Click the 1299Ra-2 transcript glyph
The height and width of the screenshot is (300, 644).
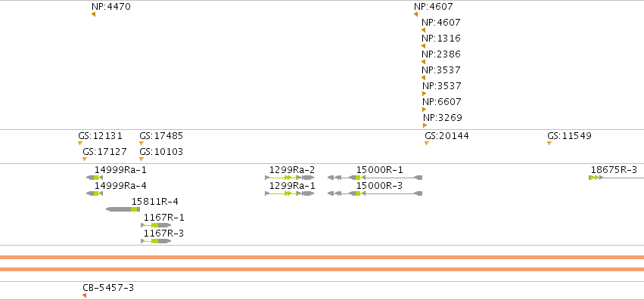coord(290,178)
